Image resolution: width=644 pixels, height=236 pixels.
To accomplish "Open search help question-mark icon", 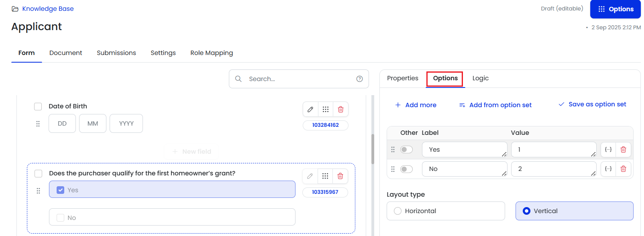I will [x=360, y=79].
